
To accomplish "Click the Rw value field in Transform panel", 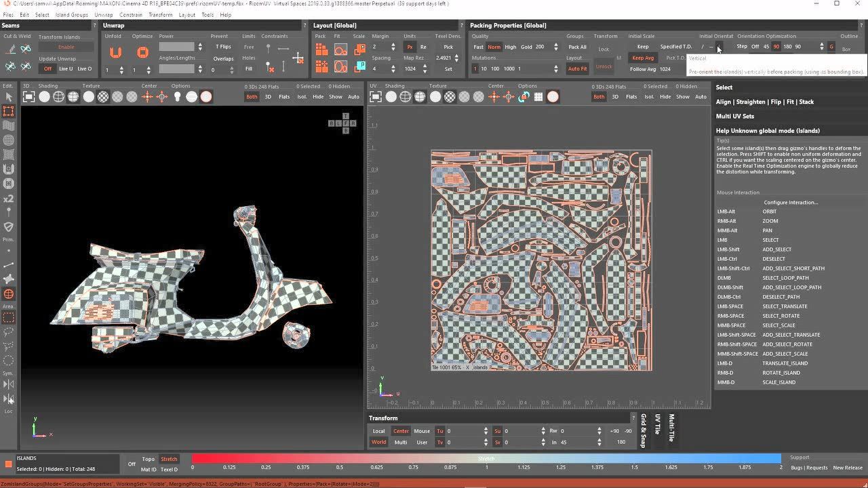I will click(x=578, y=431).
